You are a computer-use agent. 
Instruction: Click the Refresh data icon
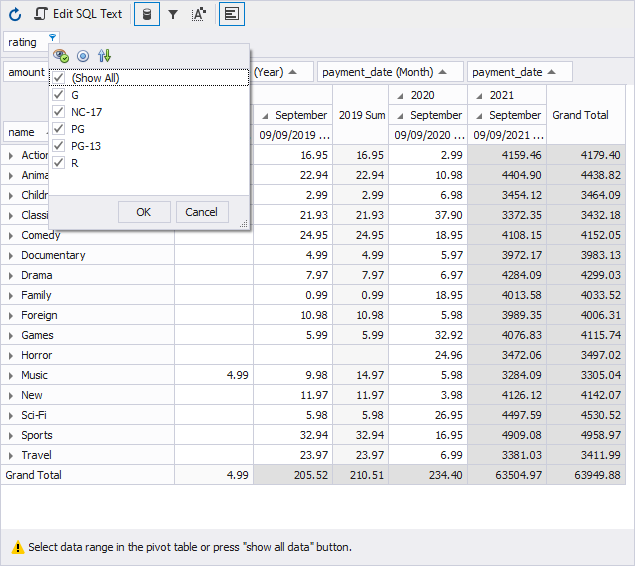[15, 14]
